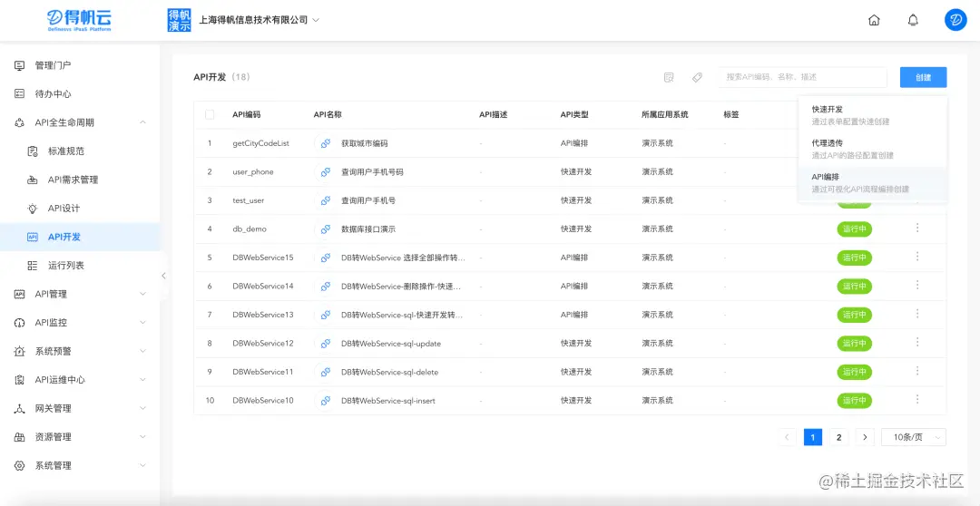The image size is (980, 506).
Task: Choose 快速开发 from the create menu
Action: tap(873, 115)
